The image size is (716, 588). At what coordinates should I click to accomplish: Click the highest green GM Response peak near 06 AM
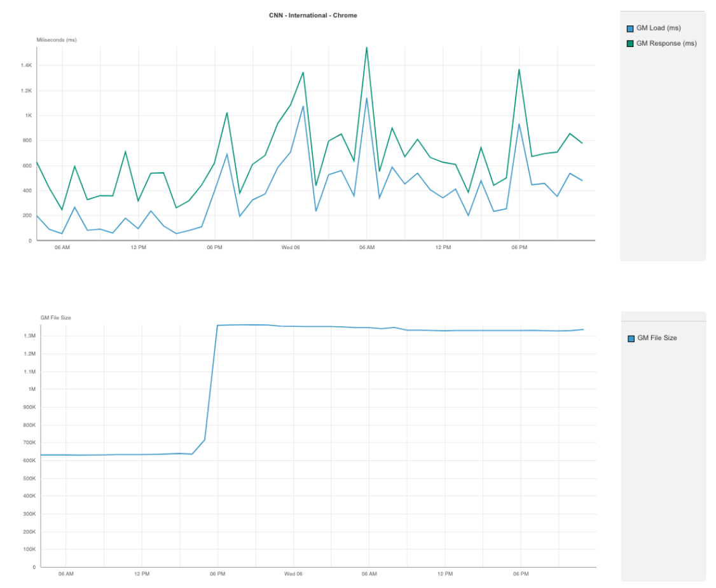367,48
